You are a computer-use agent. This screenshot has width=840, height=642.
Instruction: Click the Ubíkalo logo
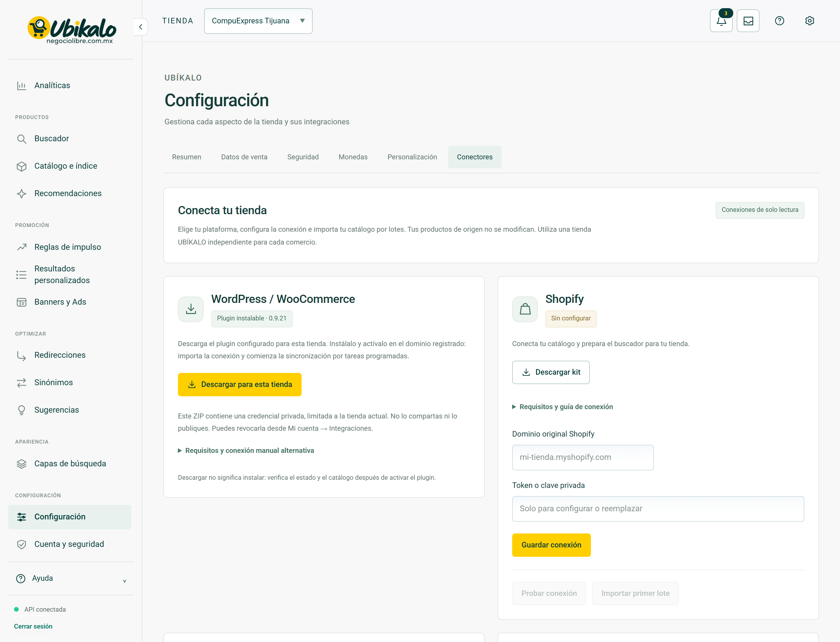click(71, 30)
